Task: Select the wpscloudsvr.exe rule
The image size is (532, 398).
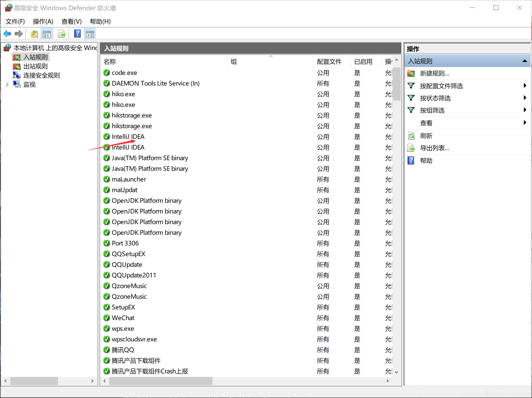Action: point(134,339)
